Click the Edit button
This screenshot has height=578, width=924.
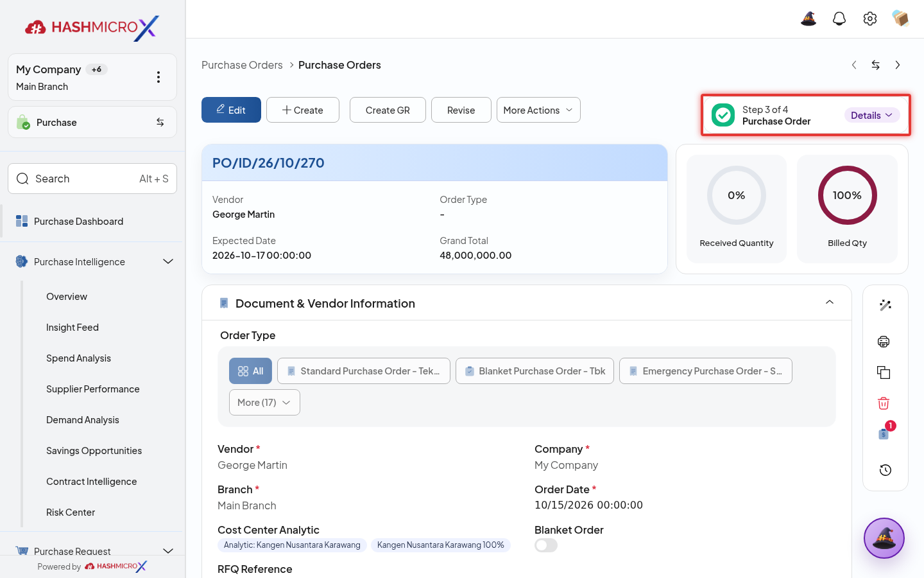(x=231, y=110)
